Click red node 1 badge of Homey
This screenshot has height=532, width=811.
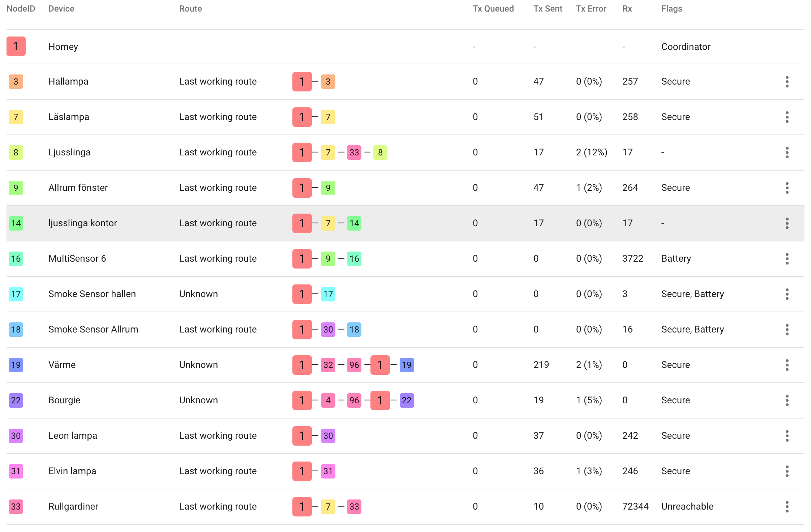click(x=16, y=46)
